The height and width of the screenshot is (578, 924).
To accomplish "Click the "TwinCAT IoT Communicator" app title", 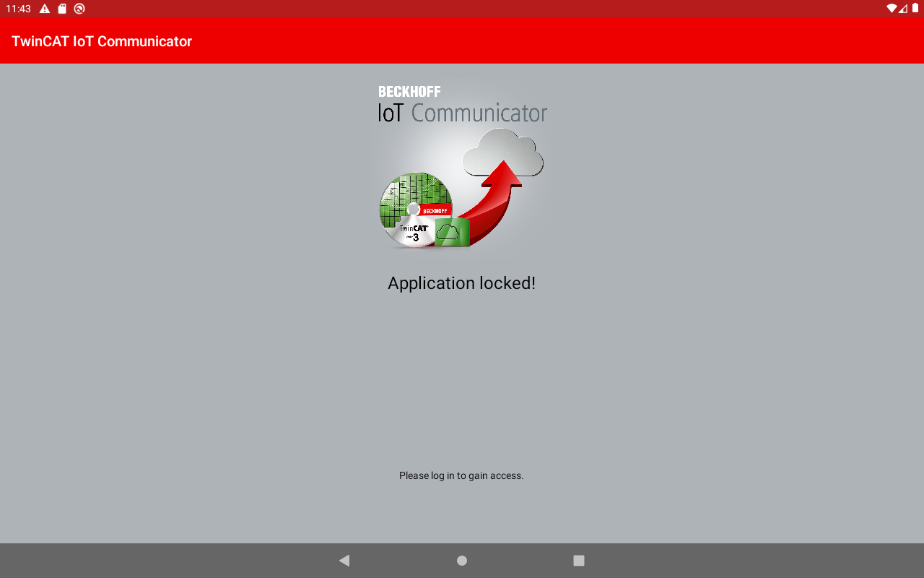I will [102, 41].
